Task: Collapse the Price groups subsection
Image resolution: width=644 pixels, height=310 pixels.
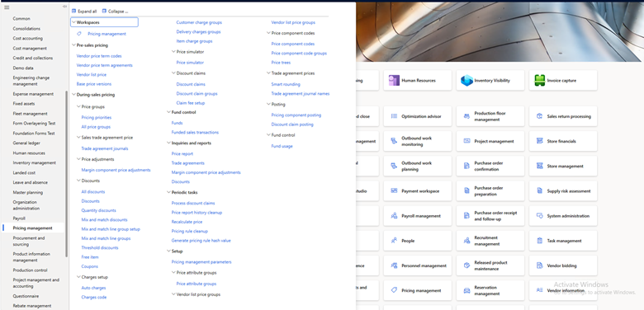Action: point(79,106)
